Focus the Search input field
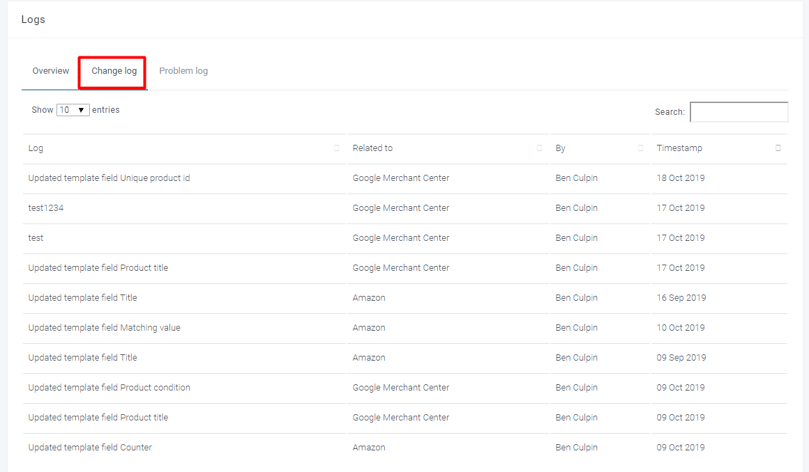809x472 pixels. click(739, 112)
